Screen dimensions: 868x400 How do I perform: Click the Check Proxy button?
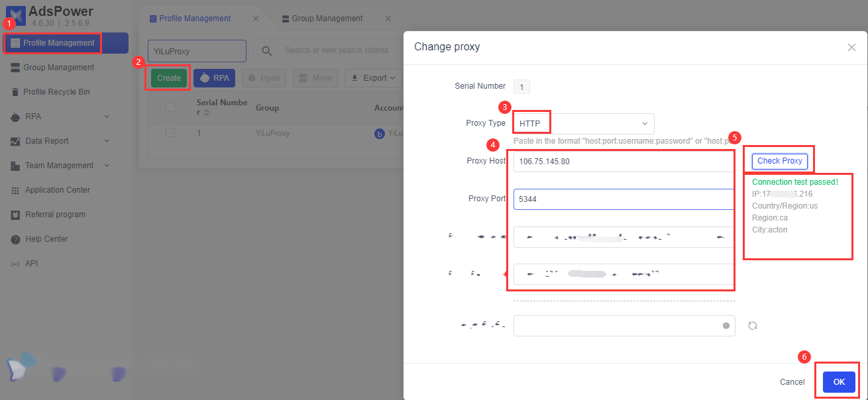pyautogui.click(x=779, y=161)
